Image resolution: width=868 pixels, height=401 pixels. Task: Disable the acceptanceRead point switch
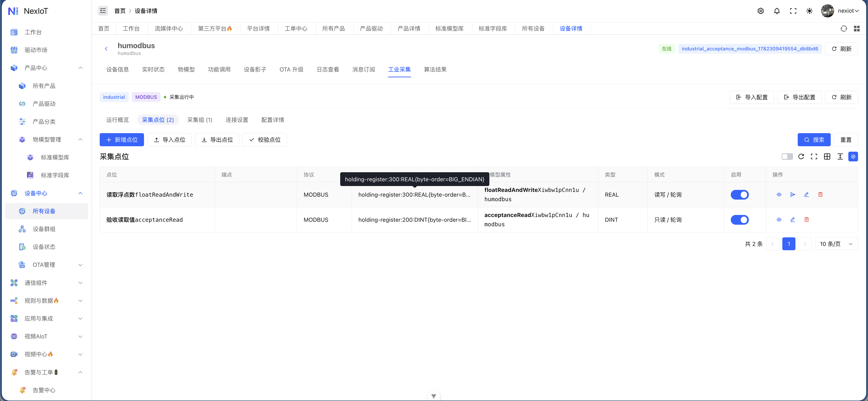pyautogui.click(x=740, y=220)
